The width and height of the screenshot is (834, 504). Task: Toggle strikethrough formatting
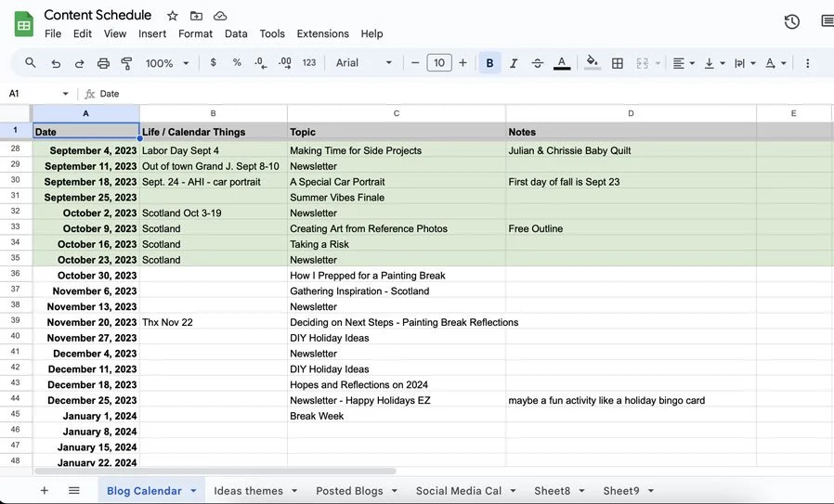pyautogui.click(x=537, y=63)
